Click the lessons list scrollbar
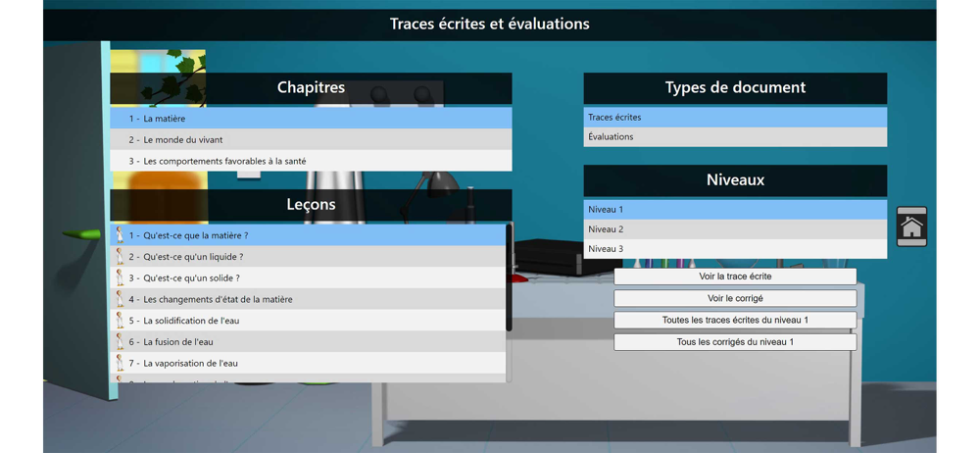 point(509,277)
